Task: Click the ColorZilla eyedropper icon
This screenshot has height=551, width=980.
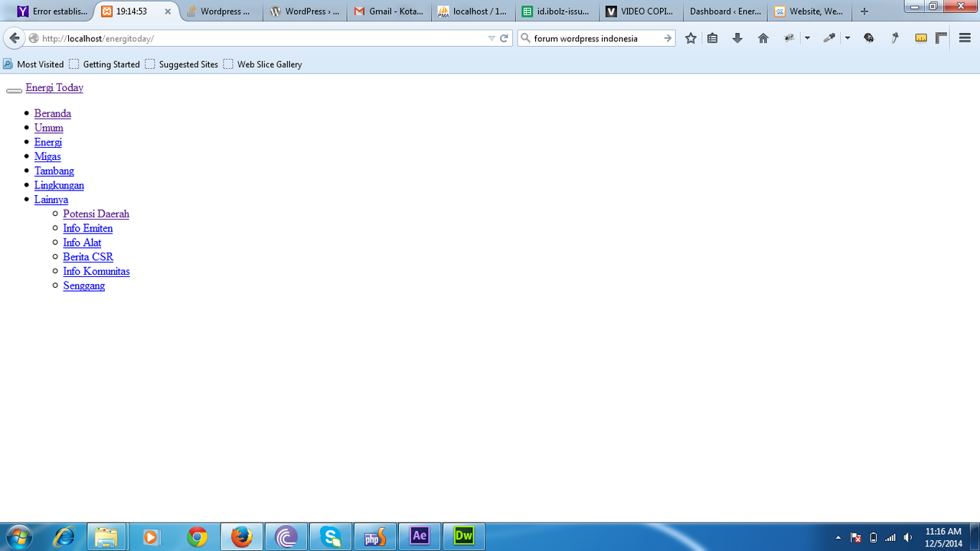Action: tap(829, 38)
